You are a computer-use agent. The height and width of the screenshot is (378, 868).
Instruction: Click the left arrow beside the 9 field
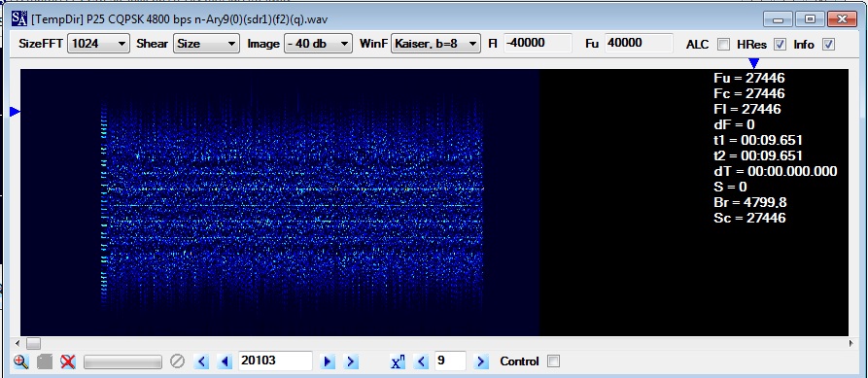coord(421,361)
